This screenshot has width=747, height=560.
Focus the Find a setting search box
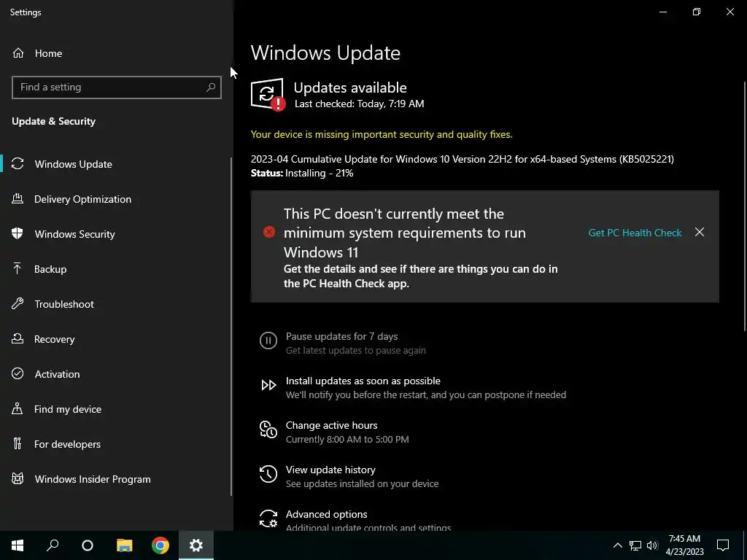116,87
